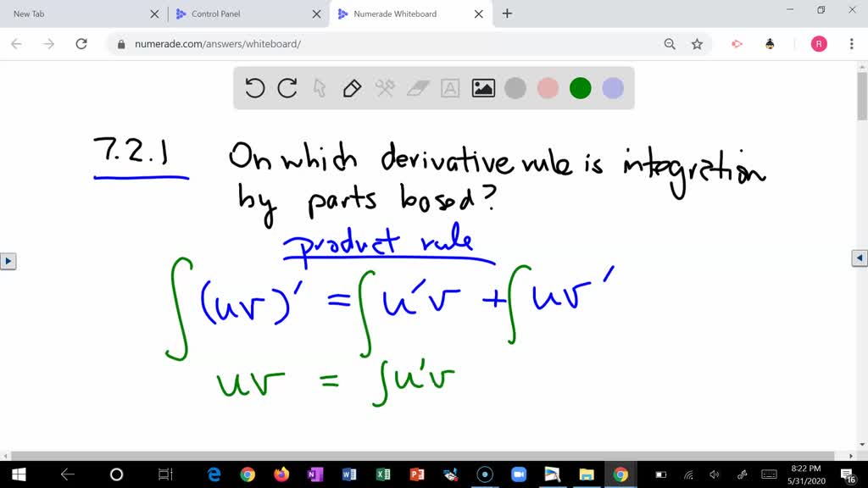Select the Pen drawing tool

[353, 87]
